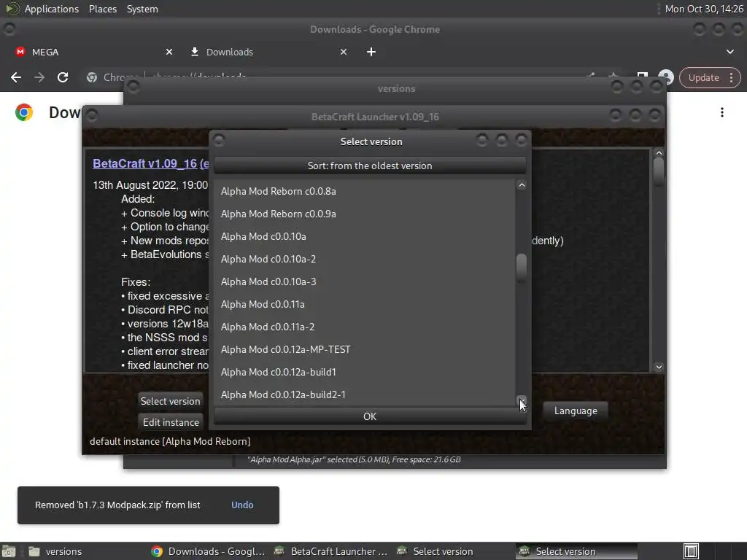
Task: Click the Chrome logo on Downloads page
Action: click(x=24, y=112)
